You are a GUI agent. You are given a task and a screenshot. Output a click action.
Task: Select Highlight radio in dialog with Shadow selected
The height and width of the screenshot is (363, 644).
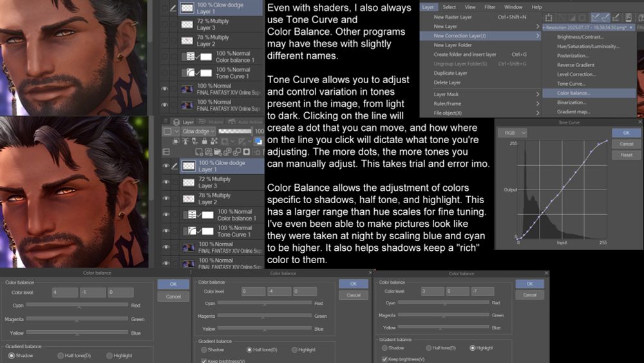pyautogui.click(x=109, y=356)
